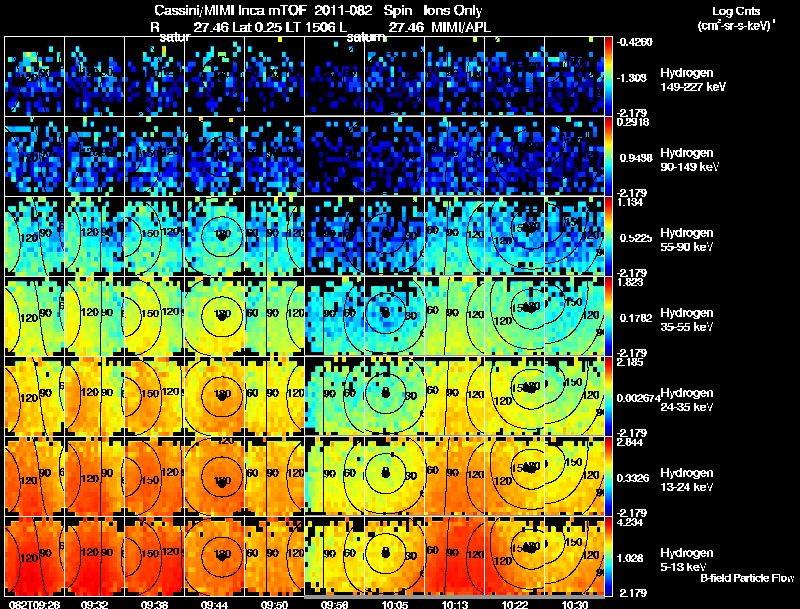Click the '-0.4260' colorbar maximum value

(x=634, y=42)
